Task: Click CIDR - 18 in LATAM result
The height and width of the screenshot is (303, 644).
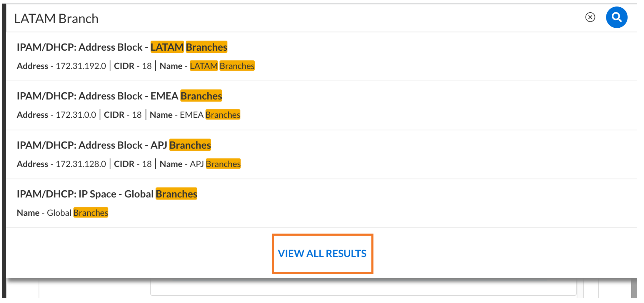Action: point(133,66)
